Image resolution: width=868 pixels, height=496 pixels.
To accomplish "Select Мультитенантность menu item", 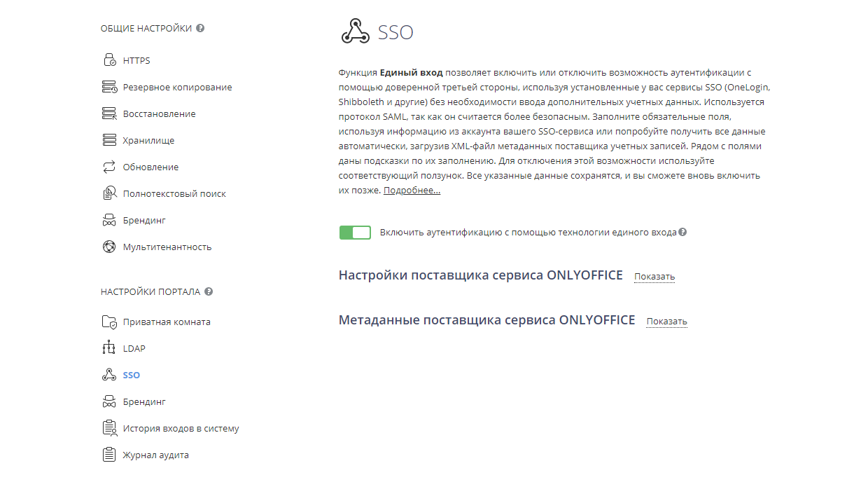I will [x=167, y=247].
